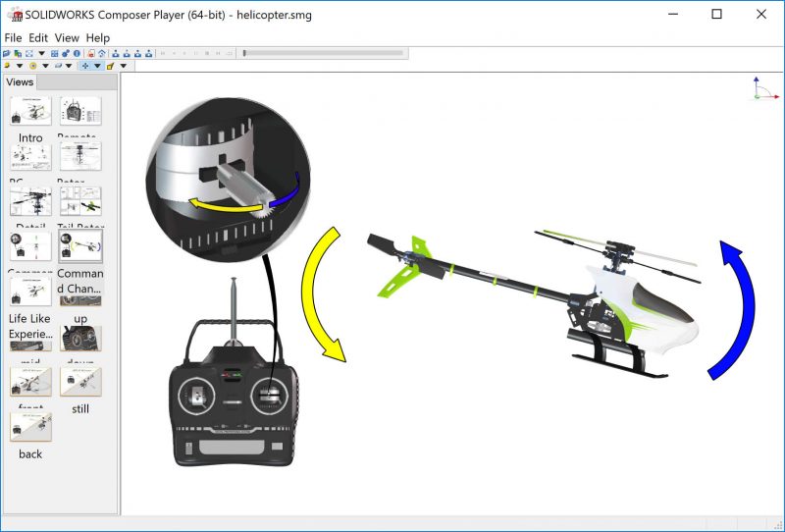
Task: Click the 'back' view label text
Action: (30, 453)
